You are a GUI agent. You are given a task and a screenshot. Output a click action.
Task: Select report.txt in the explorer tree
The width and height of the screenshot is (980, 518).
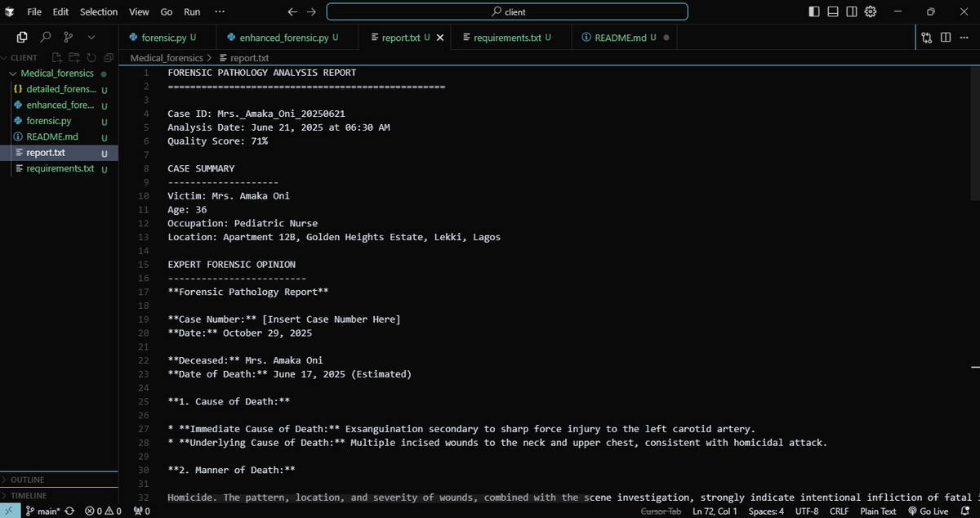[x=59, y=153]
